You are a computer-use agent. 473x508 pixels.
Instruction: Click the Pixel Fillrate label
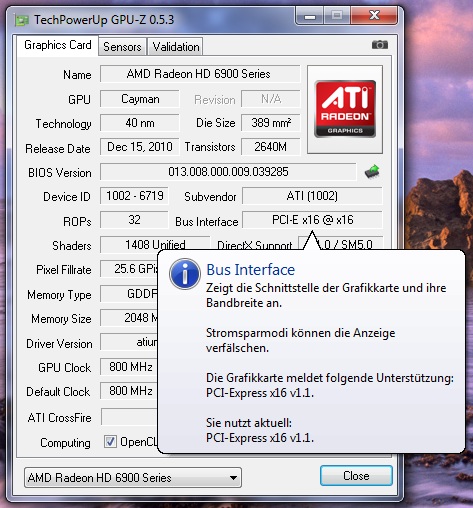(64, 270)
